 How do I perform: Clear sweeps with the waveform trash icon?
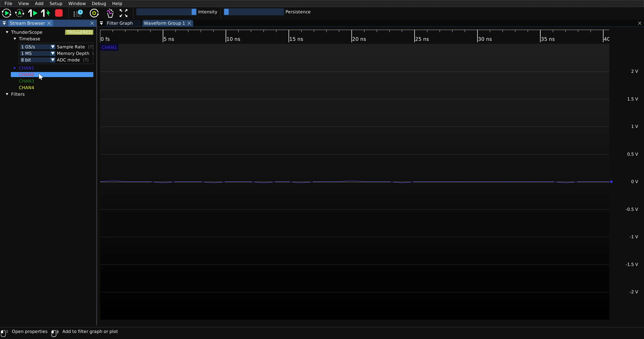[x=110, y=13]
